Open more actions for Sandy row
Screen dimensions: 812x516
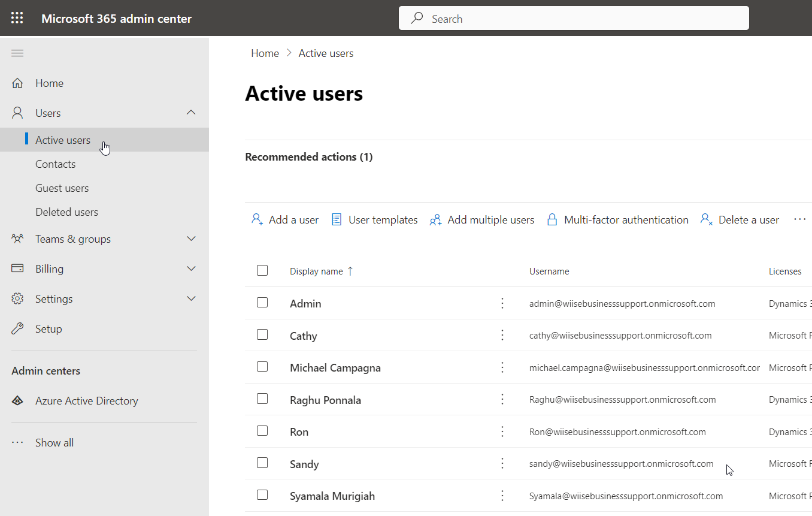(502, 464)
